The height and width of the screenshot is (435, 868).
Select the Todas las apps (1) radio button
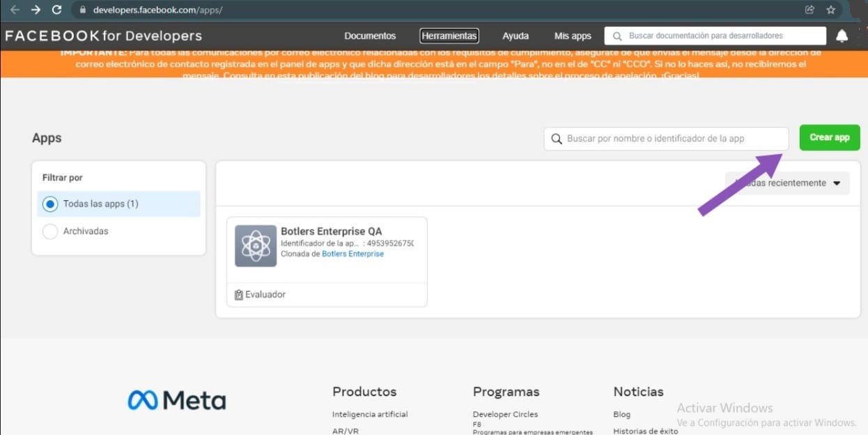pyautogui.click(x=49, y=204)
